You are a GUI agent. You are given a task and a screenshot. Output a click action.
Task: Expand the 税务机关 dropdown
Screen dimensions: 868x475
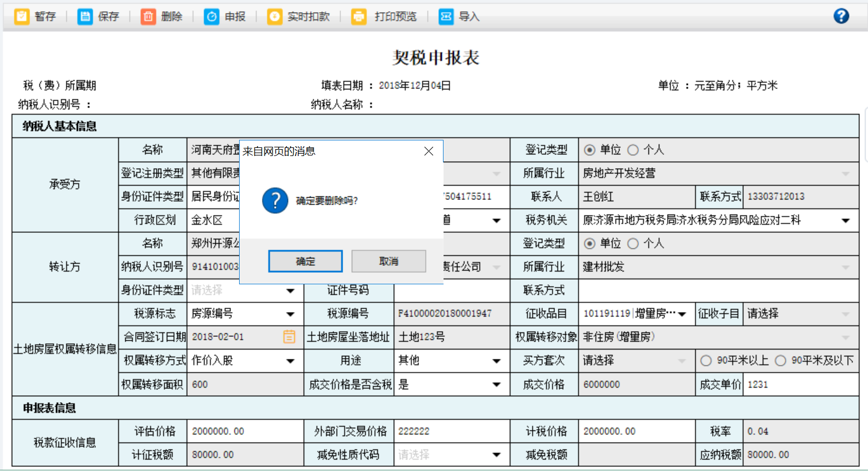[x=845, y=221]
